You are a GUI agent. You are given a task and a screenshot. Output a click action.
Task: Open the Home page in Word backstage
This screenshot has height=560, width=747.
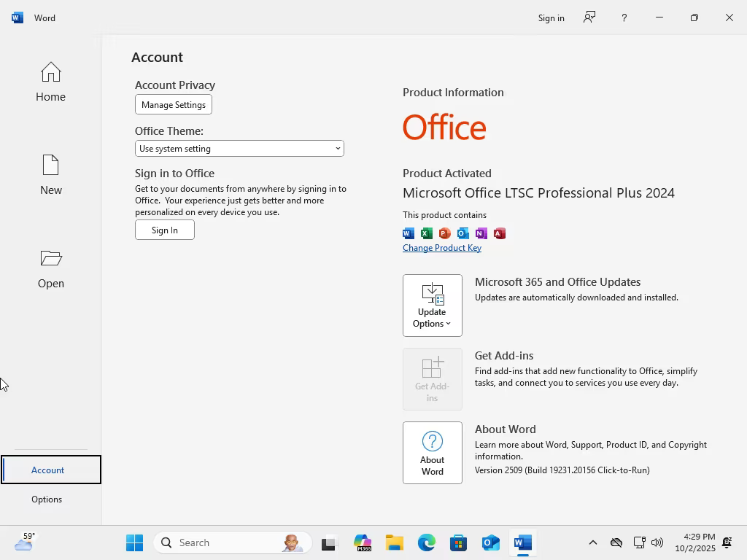(x=50, y=82)
